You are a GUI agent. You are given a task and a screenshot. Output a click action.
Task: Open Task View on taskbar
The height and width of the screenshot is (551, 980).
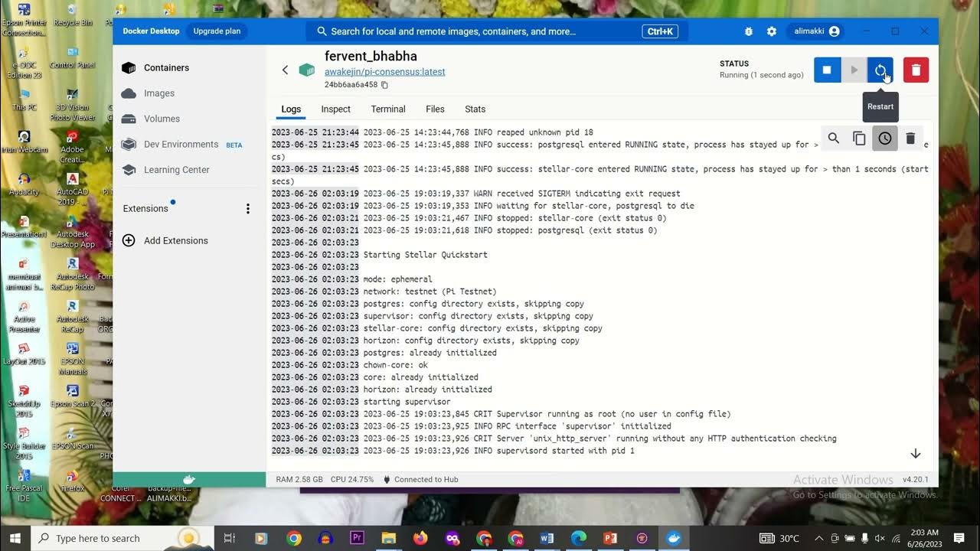[229, 538]
